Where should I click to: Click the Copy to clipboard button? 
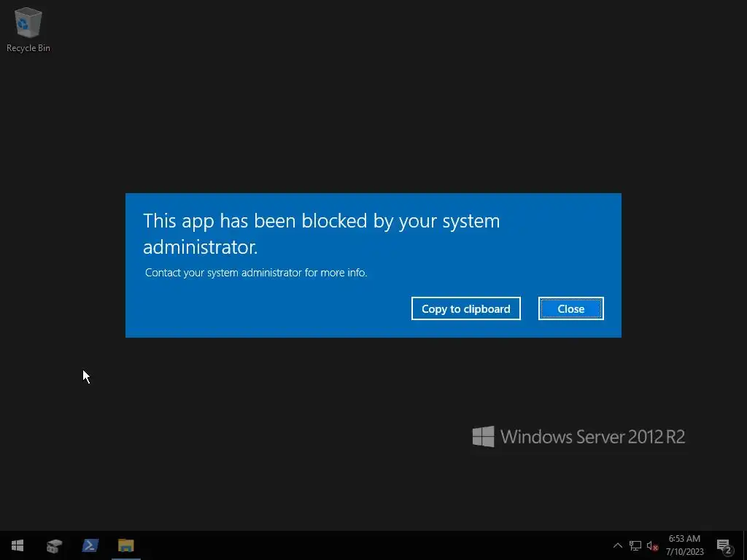465,308
